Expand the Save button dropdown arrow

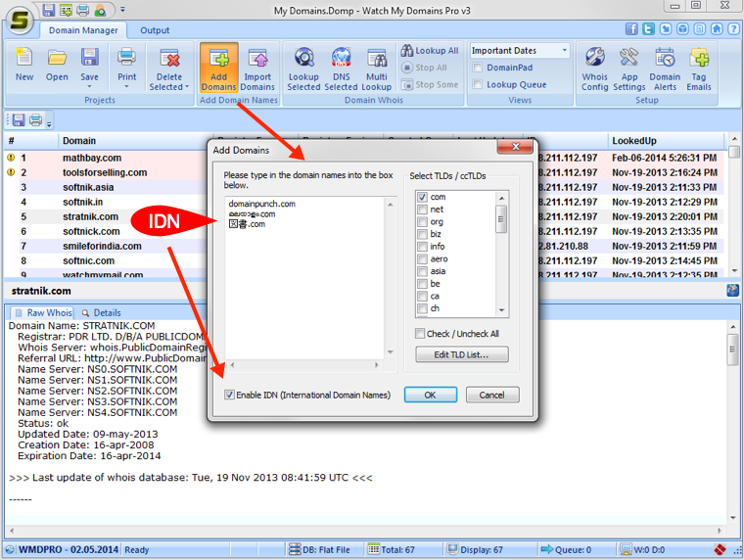(x=89, y=87)
